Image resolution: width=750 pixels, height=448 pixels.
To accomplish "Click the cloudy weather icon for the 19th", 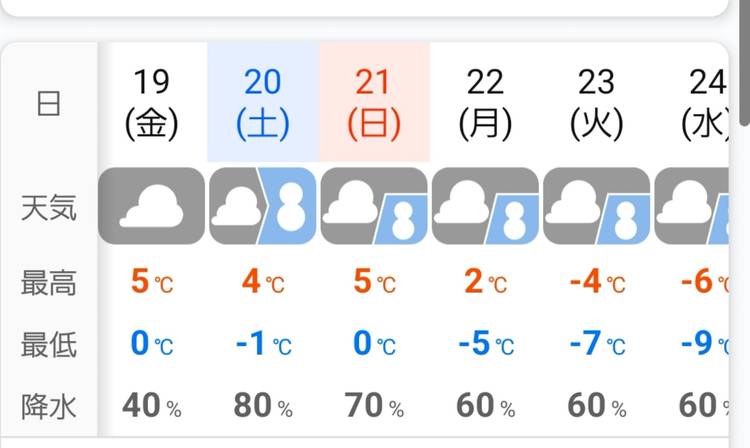I will click(152, 205).
